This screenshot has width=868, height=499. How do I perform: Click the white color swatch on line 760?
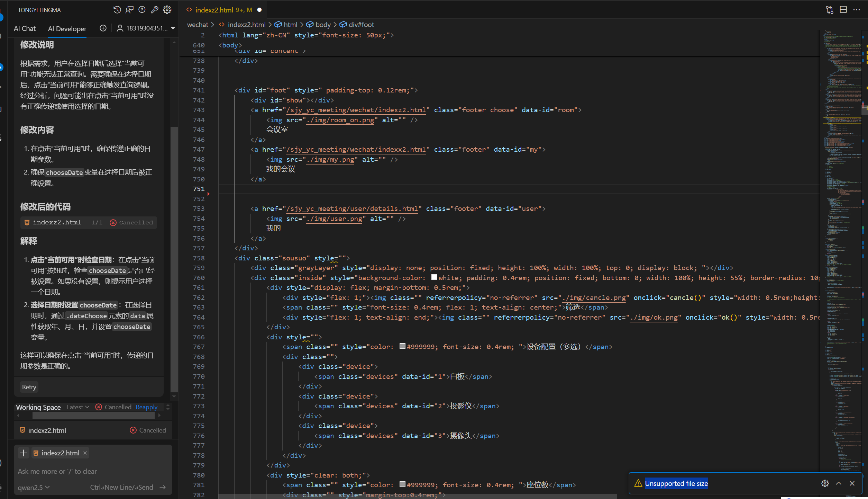tap(434, 277)
